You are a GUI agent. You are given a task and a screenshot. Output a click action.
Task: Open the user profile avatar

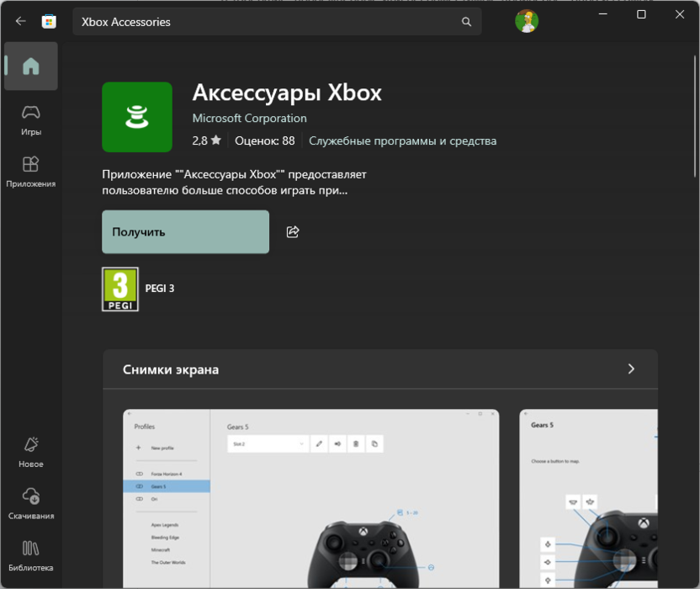click(527, 22)
